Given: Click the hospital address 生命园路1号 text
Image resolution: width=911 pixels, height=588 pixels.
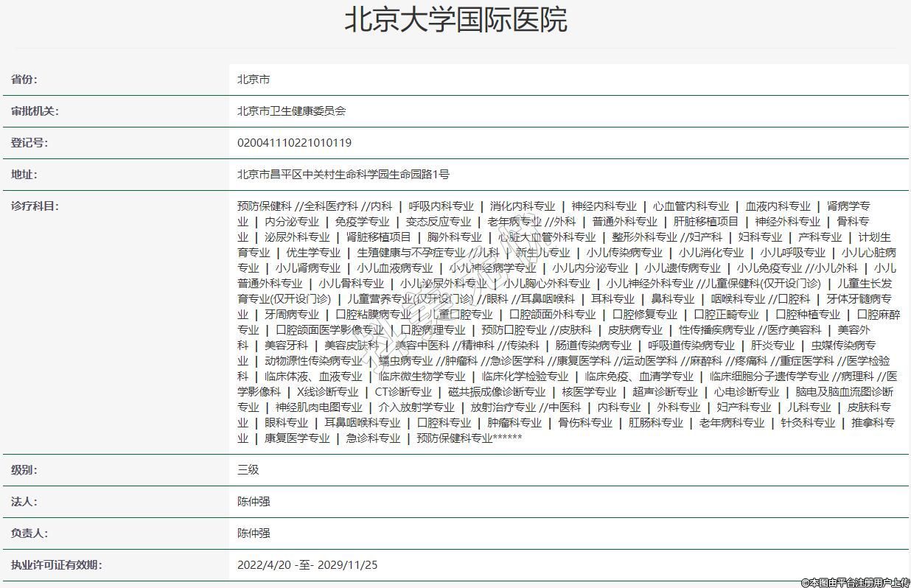Looking at the screenshot, I should pos(343,175).
